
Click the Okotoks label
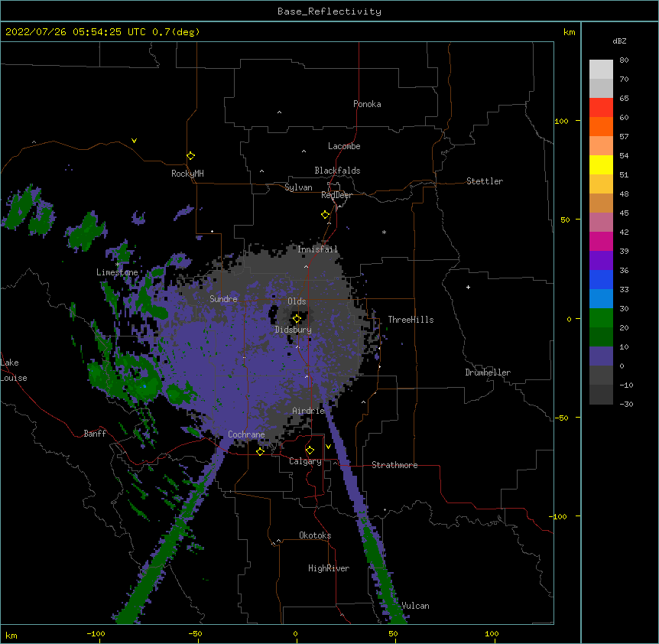pyautogui.click(x=315, y=535)
